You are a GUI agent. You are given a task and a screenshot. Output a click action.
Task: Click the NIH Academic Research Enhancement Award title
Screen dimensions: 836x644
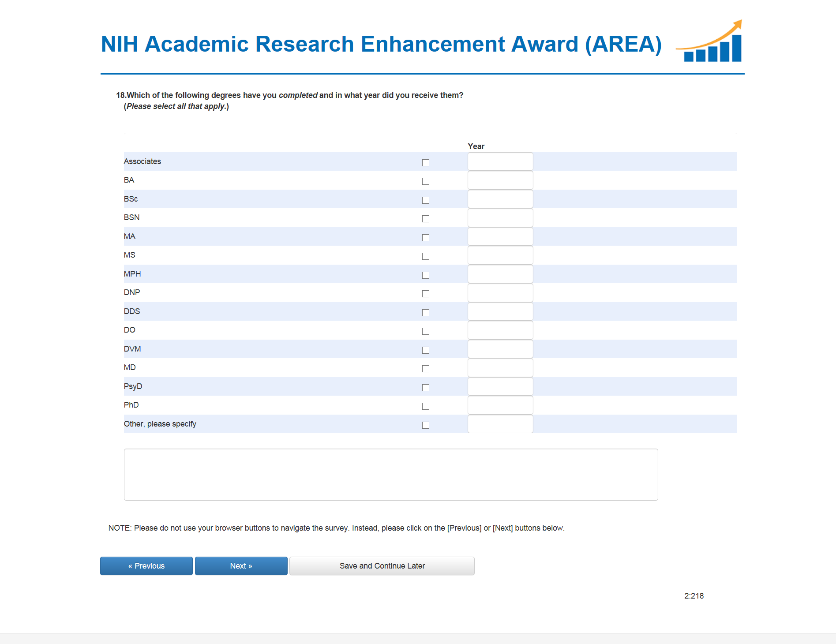(382, 44)
